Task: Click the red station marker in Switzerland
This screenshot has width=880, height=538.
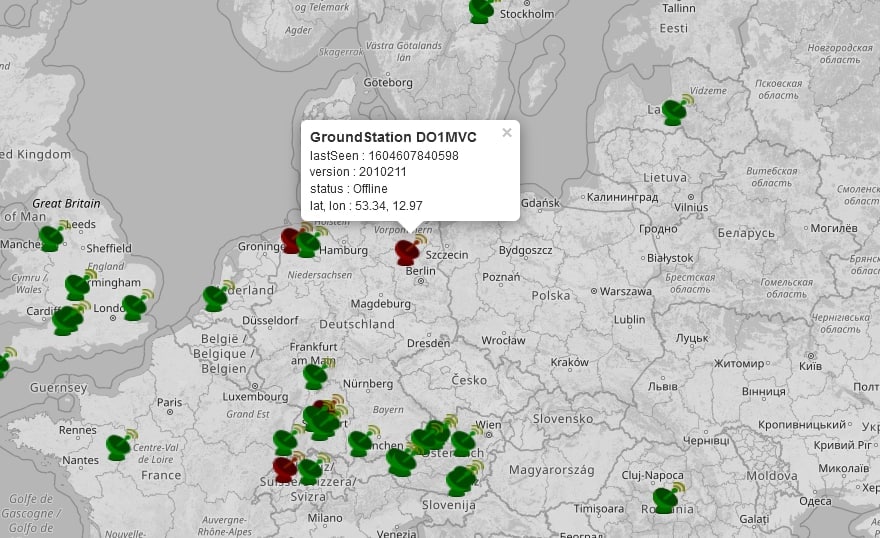Action: (x=285, y=468)
